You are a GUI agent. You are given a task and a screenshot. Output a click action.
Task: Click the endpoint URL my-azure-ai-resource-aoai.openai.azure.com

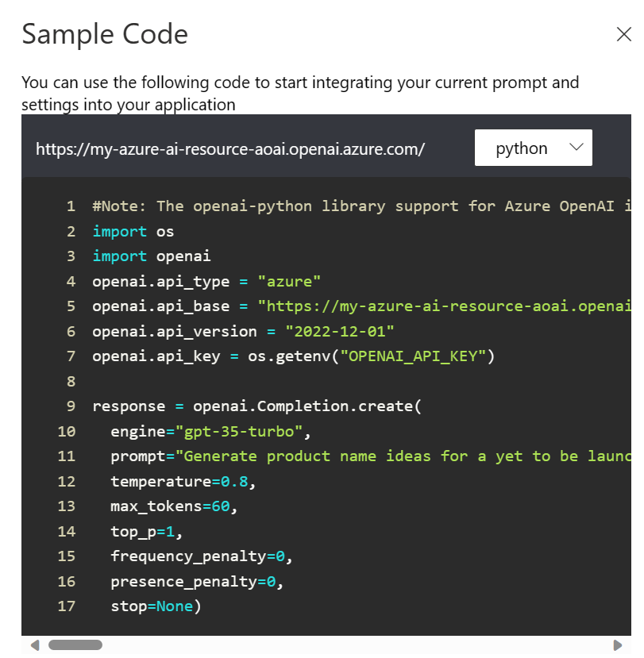(x=230, y=149)
